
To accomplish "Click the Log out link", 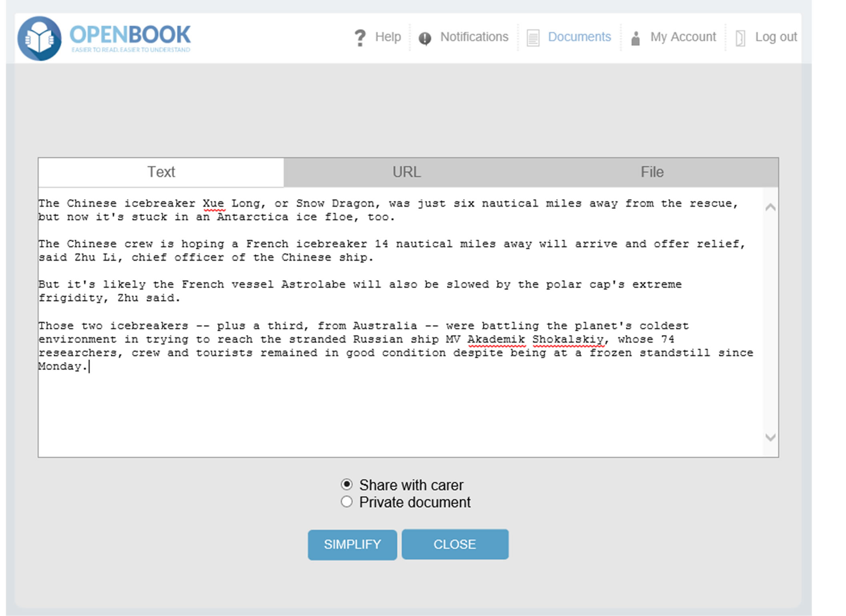I will coord(776,37).
